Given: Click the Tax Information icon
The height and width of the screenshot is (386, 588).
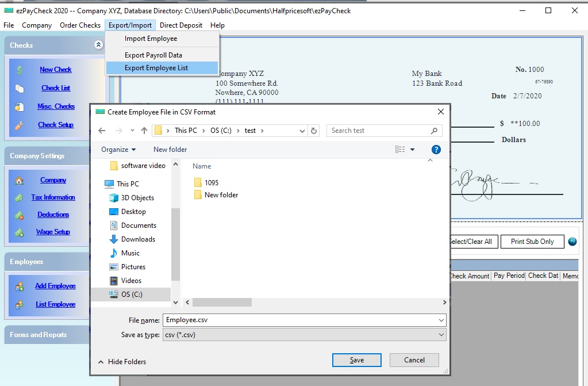Looking at the screenshot, I should tap(20, 197).
